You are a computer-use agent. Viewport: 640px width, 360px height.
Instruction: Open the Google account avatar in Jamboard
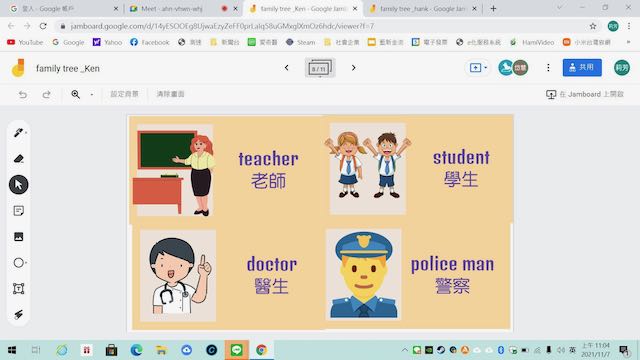[622, 68]
